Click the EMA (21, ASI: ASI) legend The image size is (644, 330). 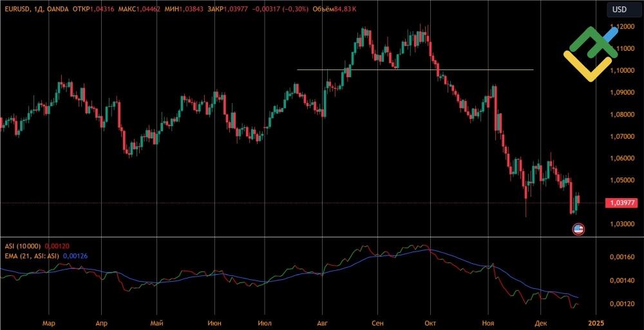tap(32, 256)
